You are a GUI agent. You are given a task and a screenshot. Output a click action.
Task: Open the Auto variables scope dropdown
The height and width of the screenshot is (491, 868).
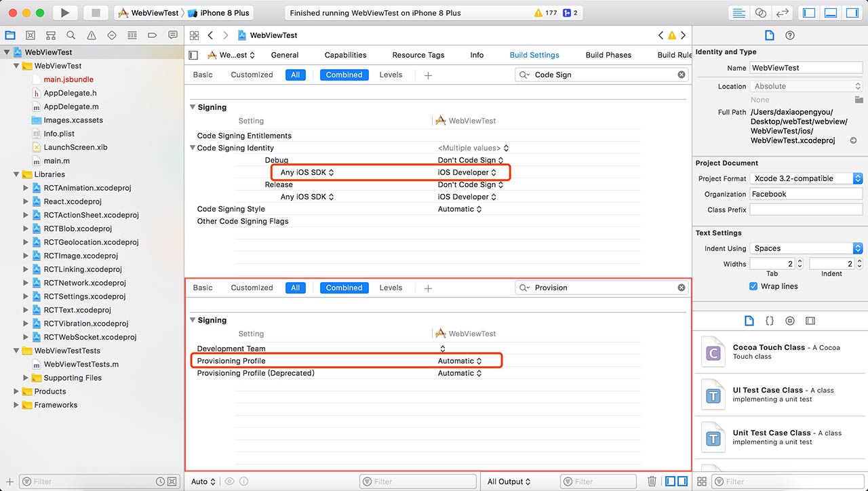pyautogui.click(x=203, y=482)
